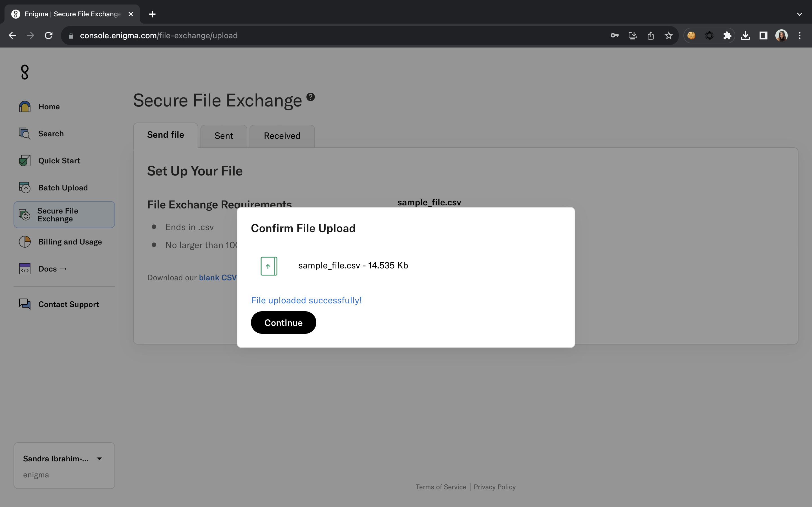812x507 pixels.
Task: Switch to the Received tab
Action: [282, 136]
